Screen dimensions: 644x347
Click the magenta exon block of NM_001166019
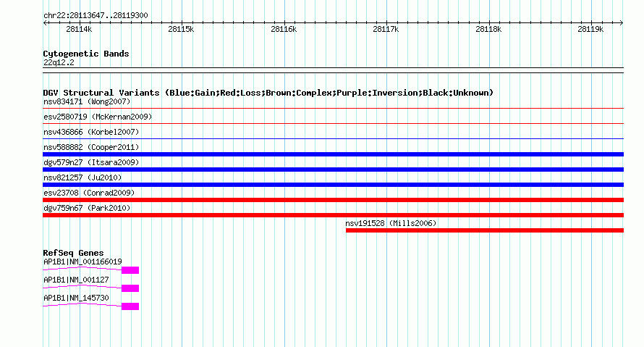(x=130, y=270)
